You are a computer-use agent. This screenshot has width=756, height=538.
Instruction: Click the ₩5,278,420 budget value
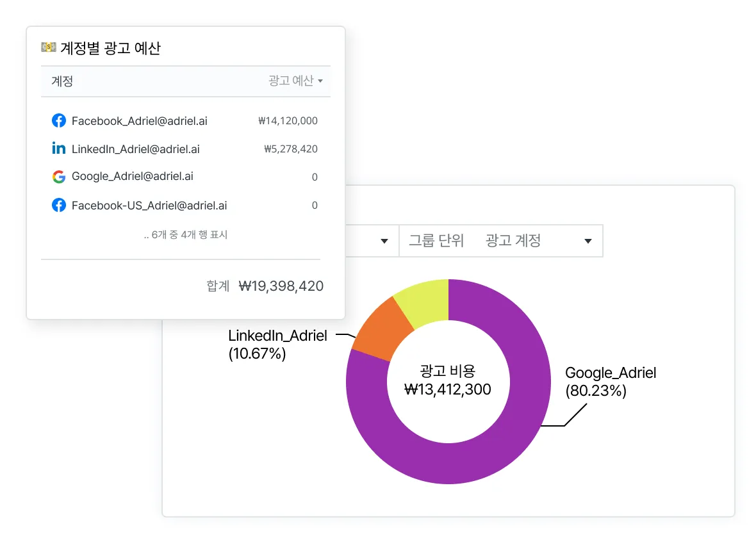291,149
